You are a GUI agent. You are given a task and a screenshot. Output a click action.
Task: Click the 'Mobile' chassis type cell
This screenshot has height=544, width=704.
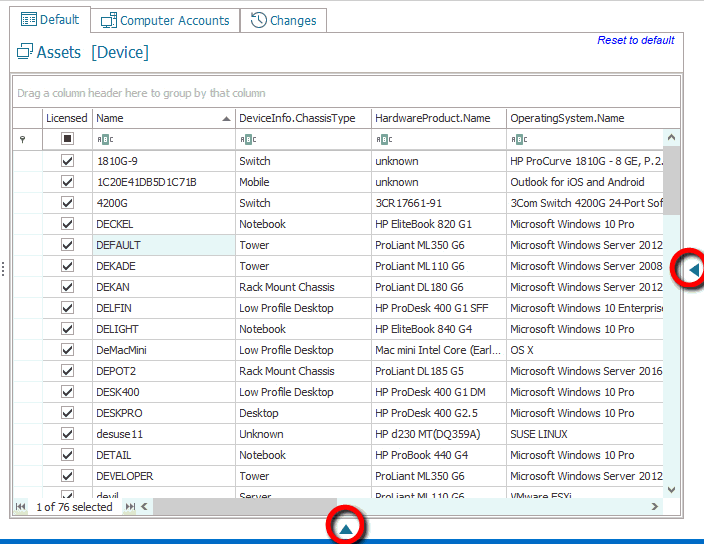(x=304, y=182)
